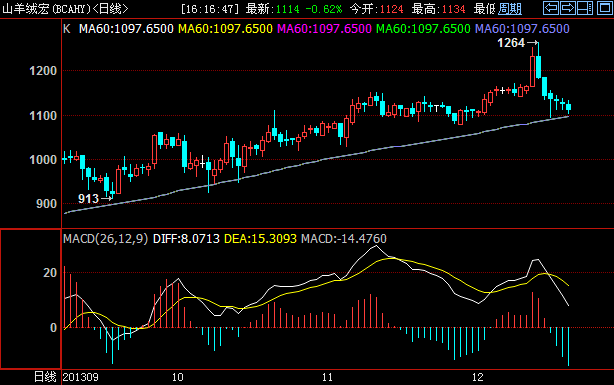Open the split panel layout icon
Viewport: 614px width, 385px height.
pos(585,8)
